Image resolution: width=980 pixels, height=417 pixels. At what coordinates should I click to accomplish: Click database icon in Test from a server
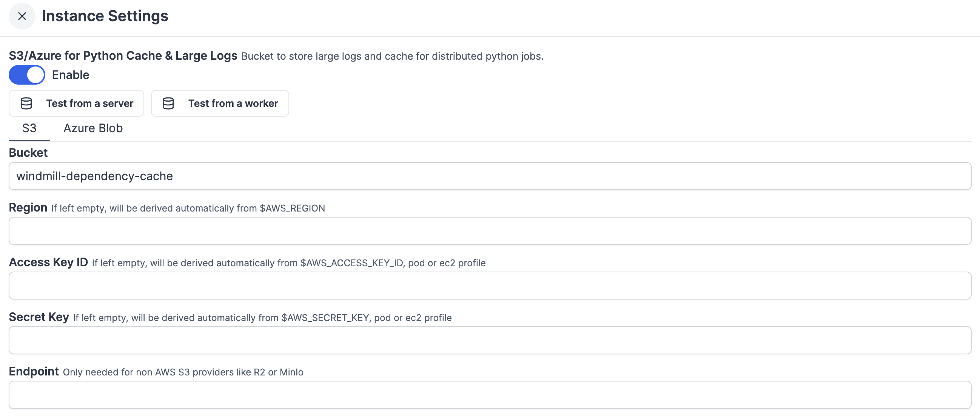(26, 103)
